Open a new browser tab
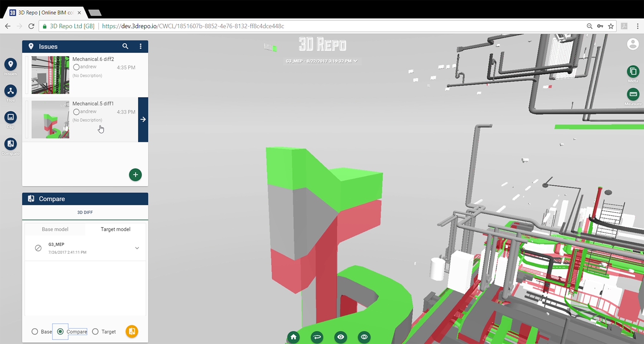 pos(94,13)
